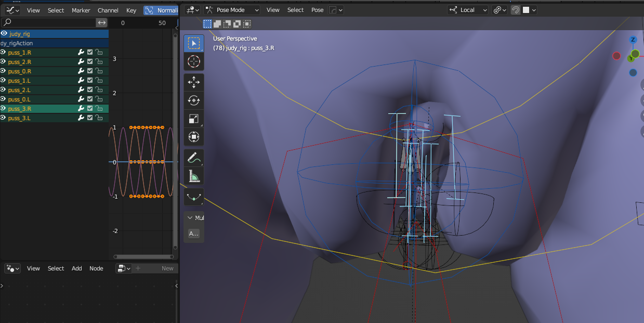Open the Channel menu in graph editor
This screenshot has height=323, width=644.
pos(108,10)
